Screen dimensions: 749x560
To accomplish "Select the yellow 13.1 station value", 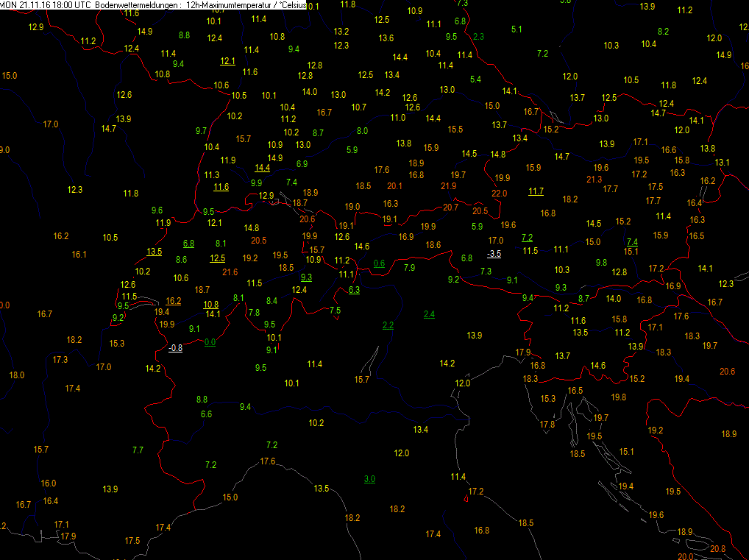I will point(722,163).
